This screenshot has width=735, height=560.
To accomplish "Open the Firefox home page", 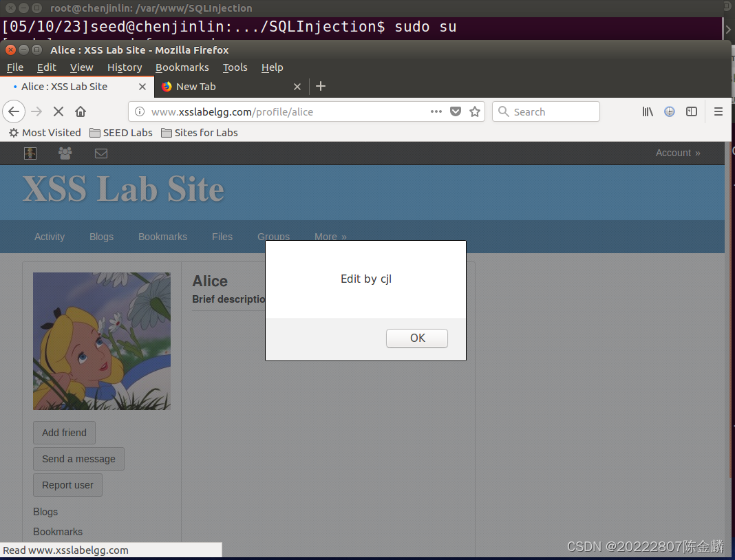I will (x=81, y=111).
